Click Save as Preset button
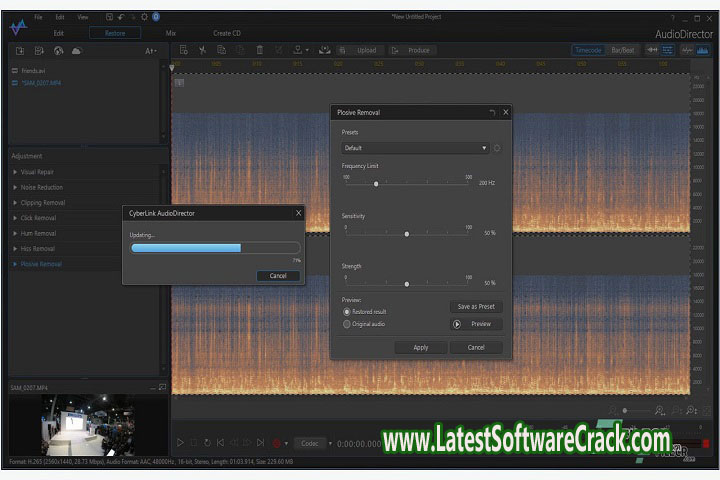 tap(476, 306)
